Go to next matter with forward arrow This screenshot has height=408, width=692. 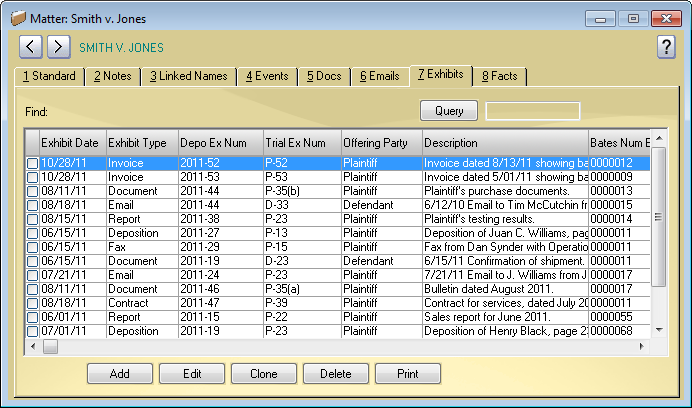(59, 46)
